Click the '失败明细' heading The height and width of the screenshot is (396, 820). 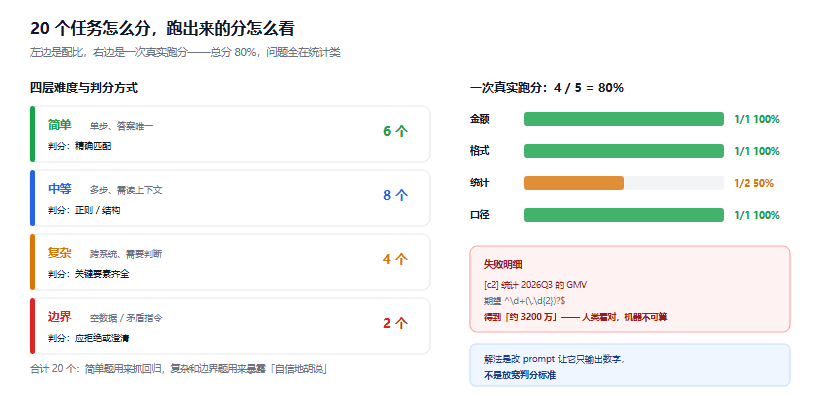point(503,265)
